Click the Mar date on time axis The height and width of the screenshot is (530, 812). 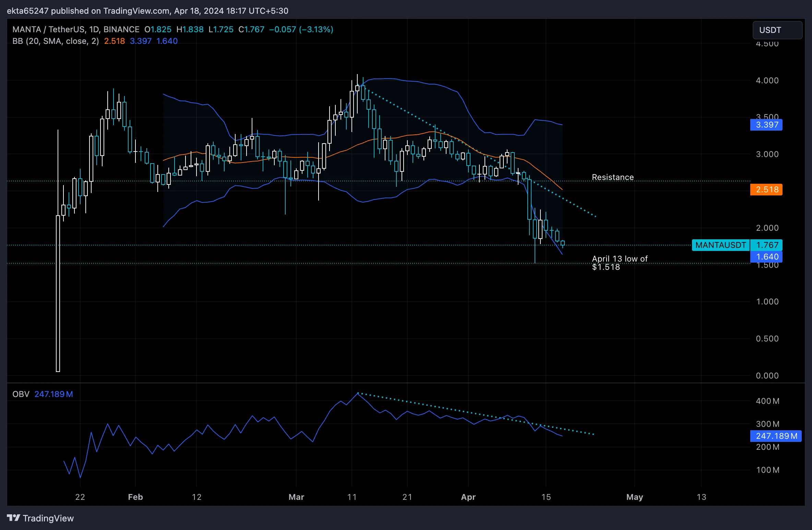296,497
